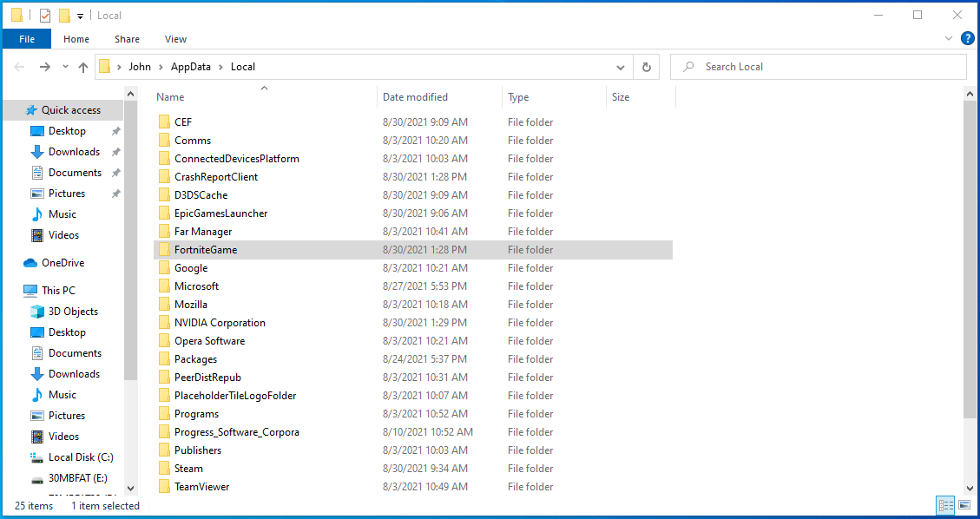Click the navigation pane scrollbar thumb
The height and width of the screenshot is (519, 980).
click(x=130, y=240)
